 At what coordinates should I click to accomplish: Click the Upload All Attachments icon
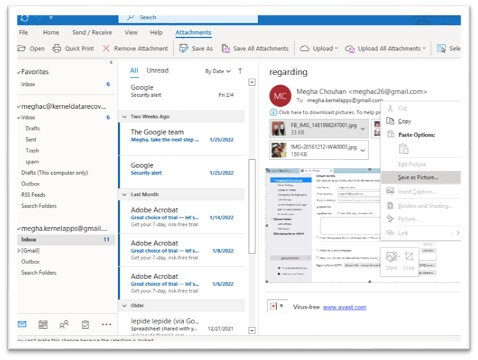pos(350,49)
